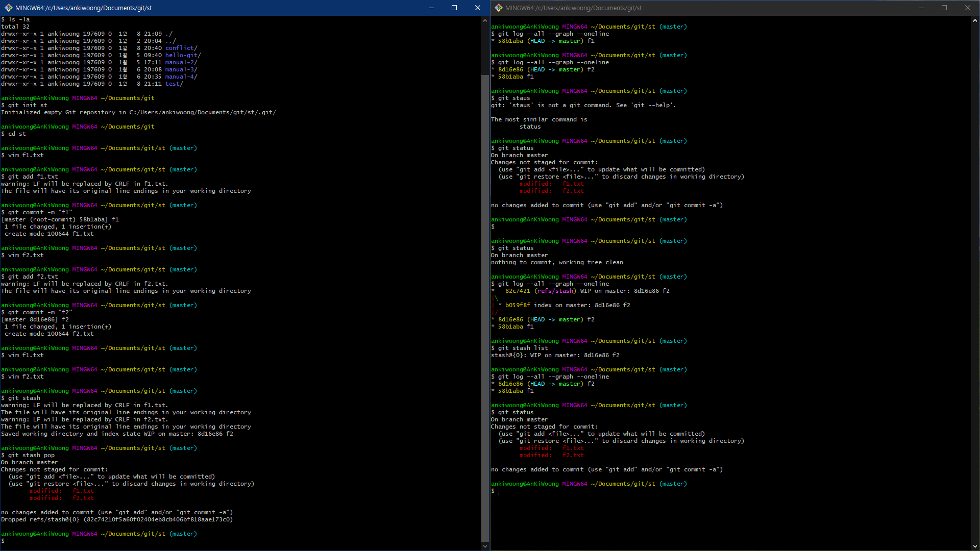Click the left terminal's scroll-down arrow
980x551 pixels.
click(x=485, y=546)
